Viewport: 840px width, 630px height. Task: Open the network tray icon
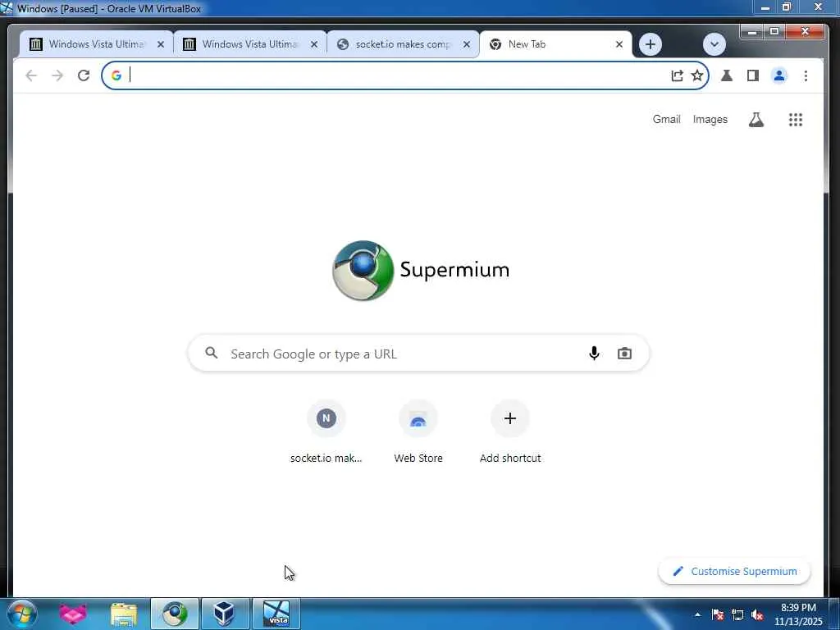click(737, 614)
